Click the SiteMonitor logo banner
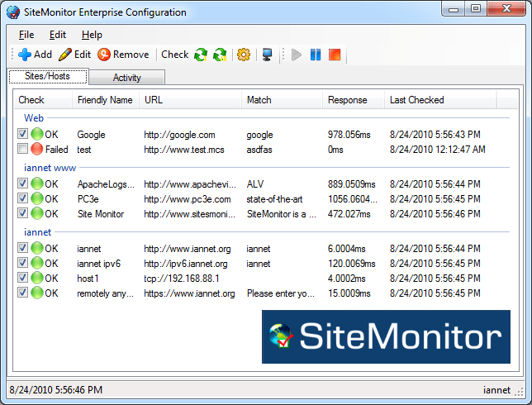532x405 pixels. tap(386, 336)
